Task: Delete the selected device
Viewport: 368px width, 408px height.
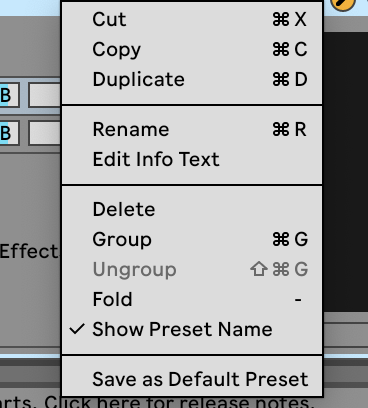Action: click(x=192, y=209)
